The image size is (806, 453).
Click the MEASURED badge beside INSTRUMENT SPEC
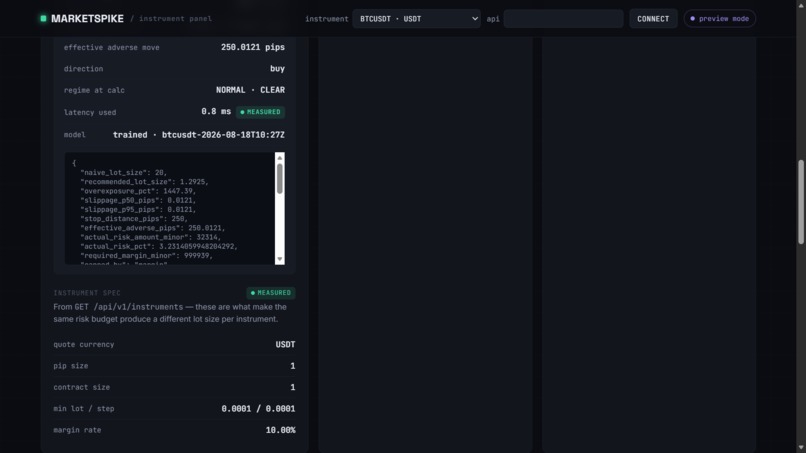271,293
